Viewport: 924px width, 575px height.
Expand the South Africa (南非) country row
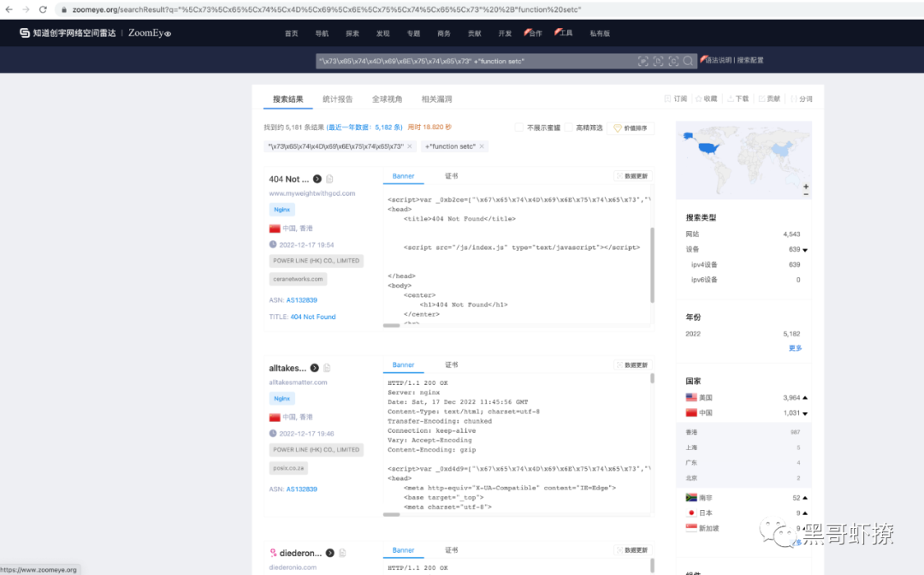tap(805, 498)
